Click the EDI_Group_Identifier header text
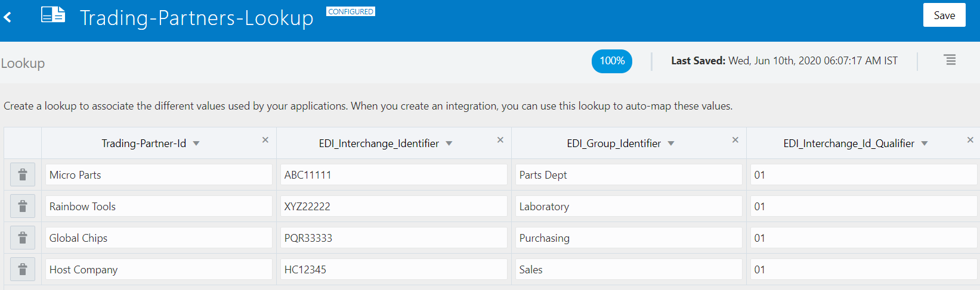 (x=614, y=144)
